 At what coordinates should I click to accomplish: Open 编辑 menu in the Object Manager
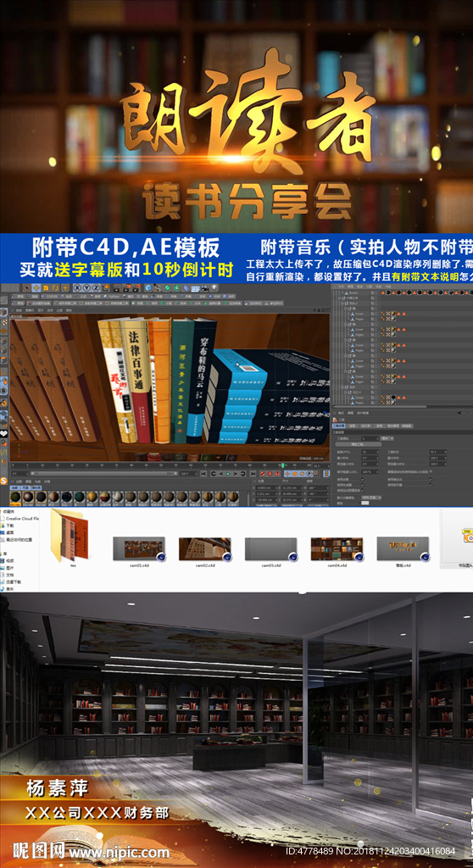(350, 287)
